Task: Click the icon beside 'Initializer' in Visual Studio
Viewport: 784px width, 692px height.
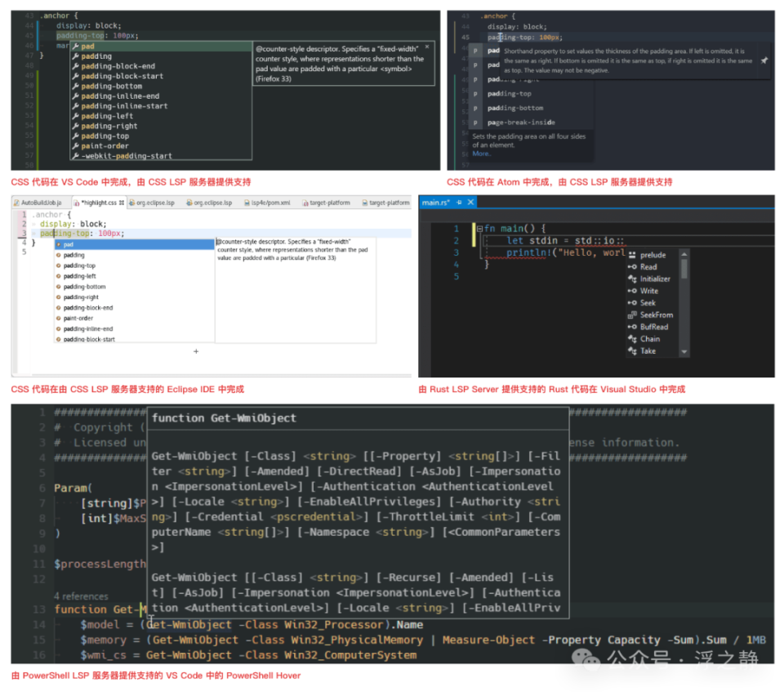Action: 632,279
